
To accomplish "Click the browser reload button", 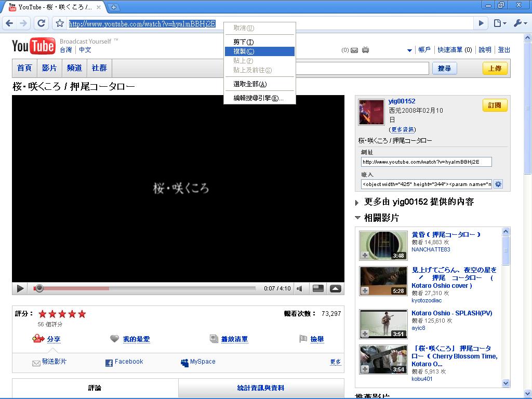I will click(41, 23).
